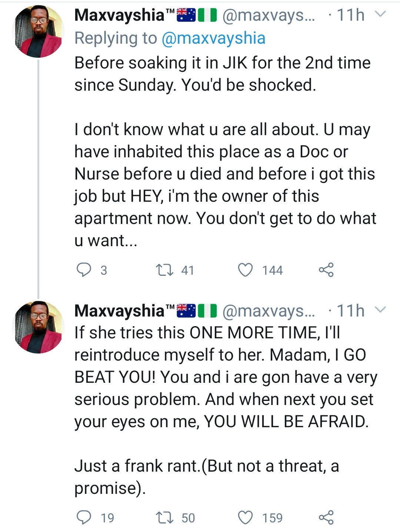Open the first tweet's 11h timestamp

350,15
